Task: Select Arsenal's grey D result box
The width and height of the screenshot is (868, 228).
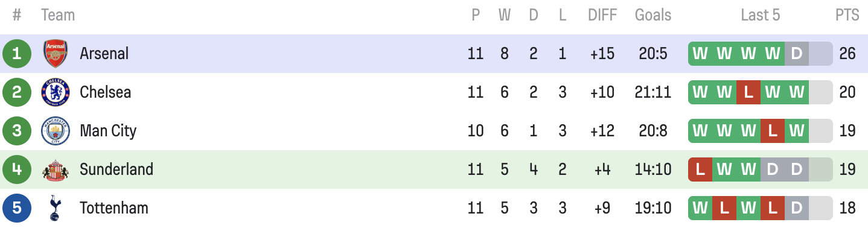Action: [797, 54]
